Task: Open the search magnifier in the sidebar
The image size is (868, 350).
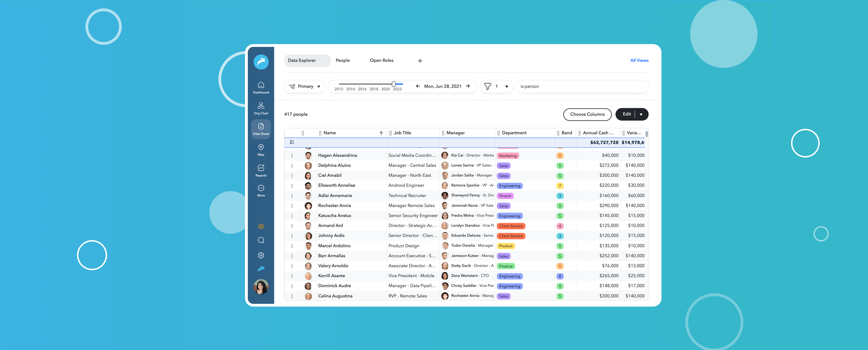Action: [x=261, y=240]
